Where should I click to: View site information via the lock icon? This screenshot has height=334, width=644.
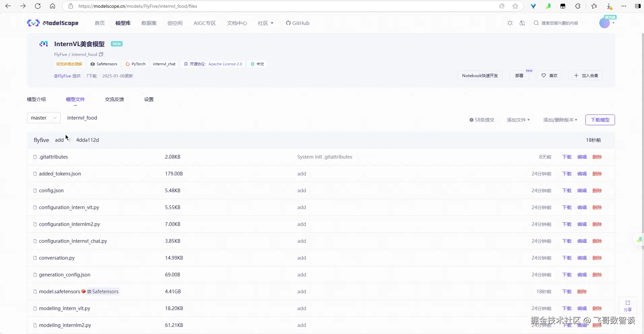(x=71, y=6)
